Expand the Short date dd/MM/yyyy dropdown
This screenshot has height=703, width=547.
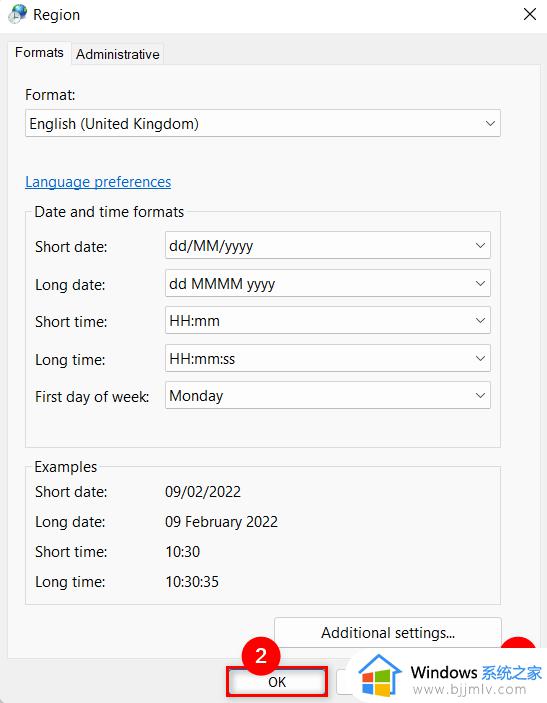[328, 245]
